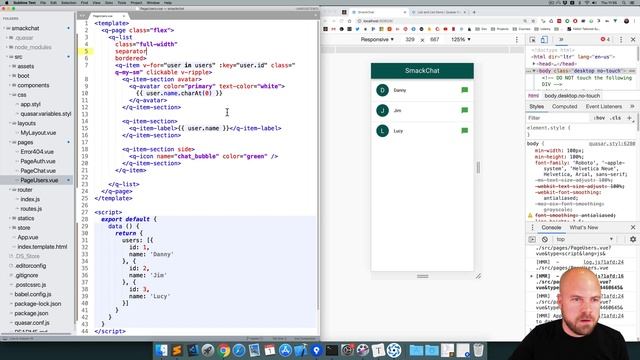Click the Lucy chat bubble icon
Screen dimensions: 640x360
click(464, 131)
